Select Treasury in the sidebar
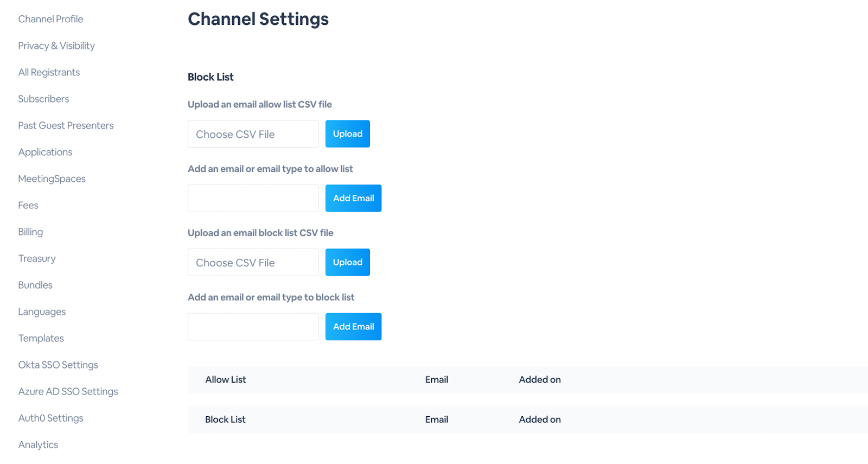 37,258
